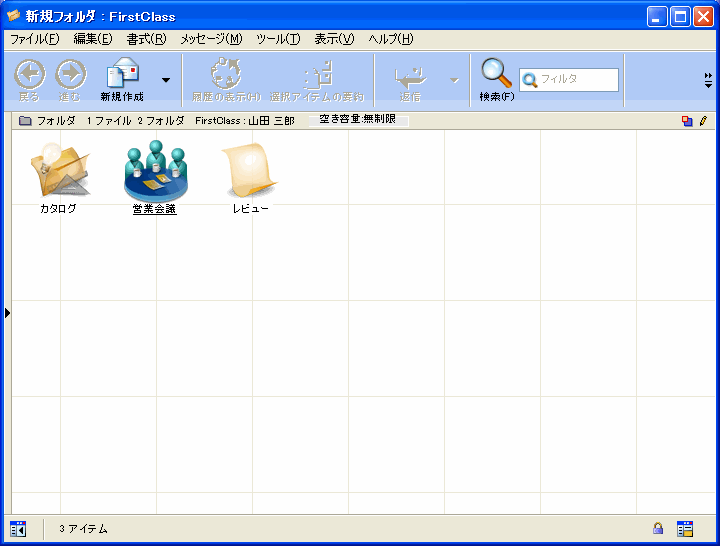720x546 pixels.
Task: Open the ファイル(F) menu
Action: 34,39
